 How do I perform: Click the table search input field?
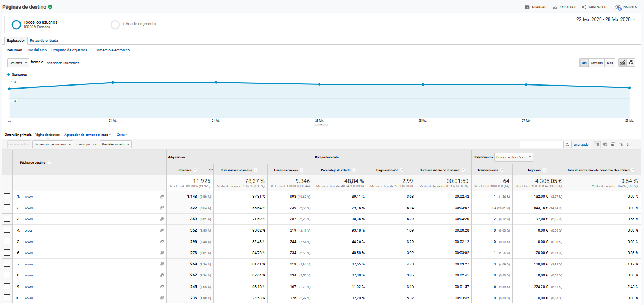tap(542, 145)
